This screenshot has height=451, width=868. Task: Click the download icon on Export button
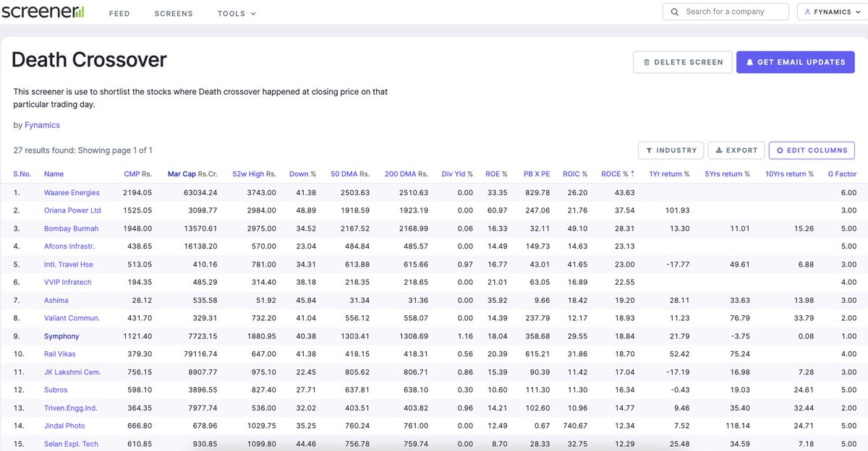pyautogui.click(x=719, y=150)
